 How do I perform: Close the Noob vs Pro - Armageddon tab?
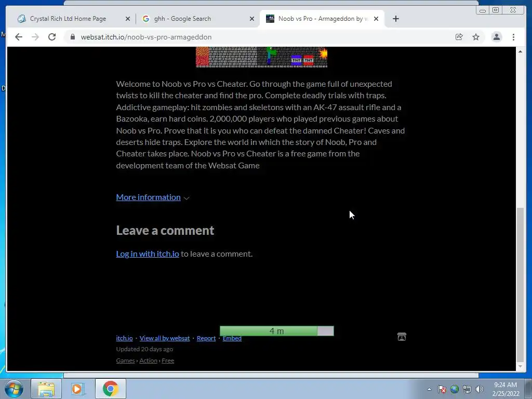[x=376, y=19]
